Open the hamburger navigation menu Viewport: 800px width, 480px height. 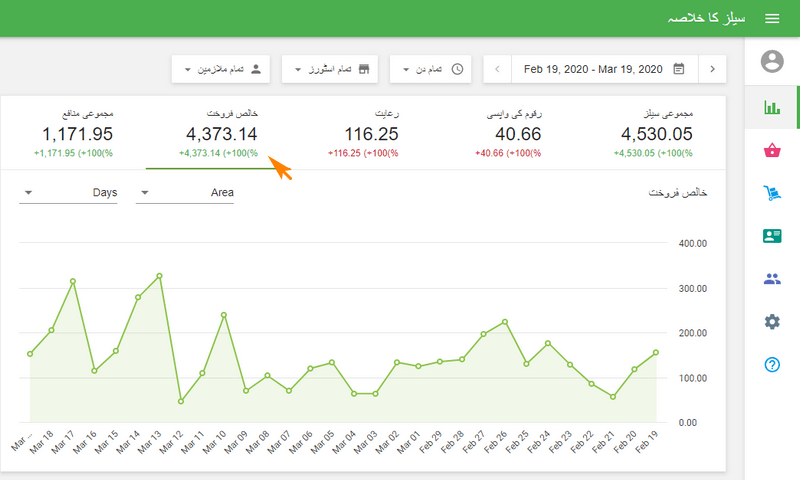click(x=772, y=18)
